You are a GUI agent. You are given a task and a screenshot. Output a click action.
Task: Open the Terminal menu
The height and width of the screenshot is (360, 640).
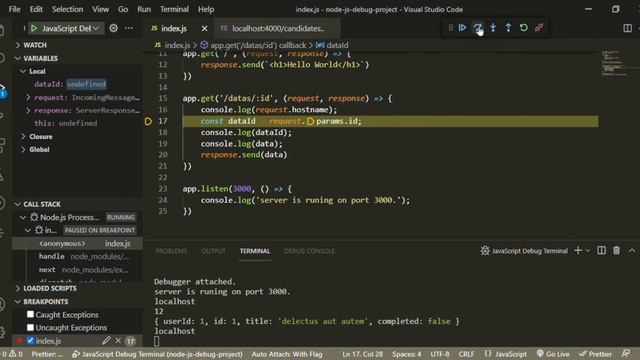pos(174,9)
